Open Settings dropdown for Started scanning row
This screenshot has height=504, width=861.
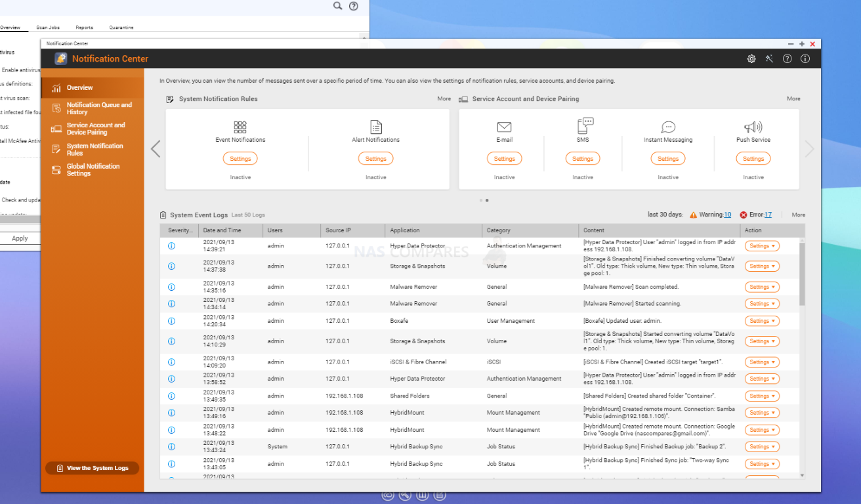click(762, 304)
